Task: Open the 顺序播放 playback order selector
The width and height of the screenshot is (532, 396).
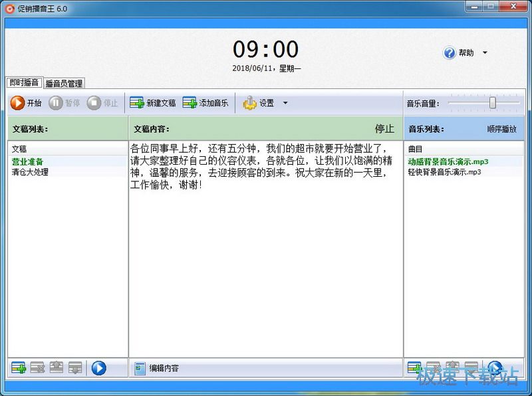Action: [x=503, y=128]
